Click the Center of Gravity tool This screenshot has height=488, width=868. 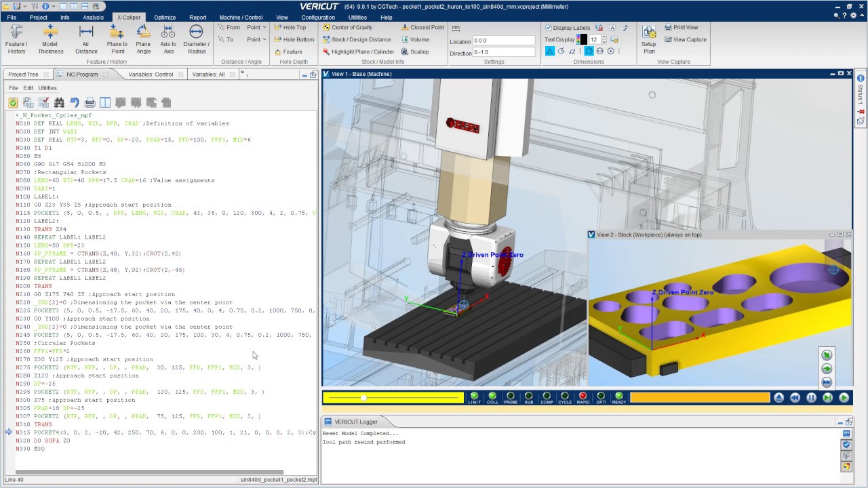(347, 28)
